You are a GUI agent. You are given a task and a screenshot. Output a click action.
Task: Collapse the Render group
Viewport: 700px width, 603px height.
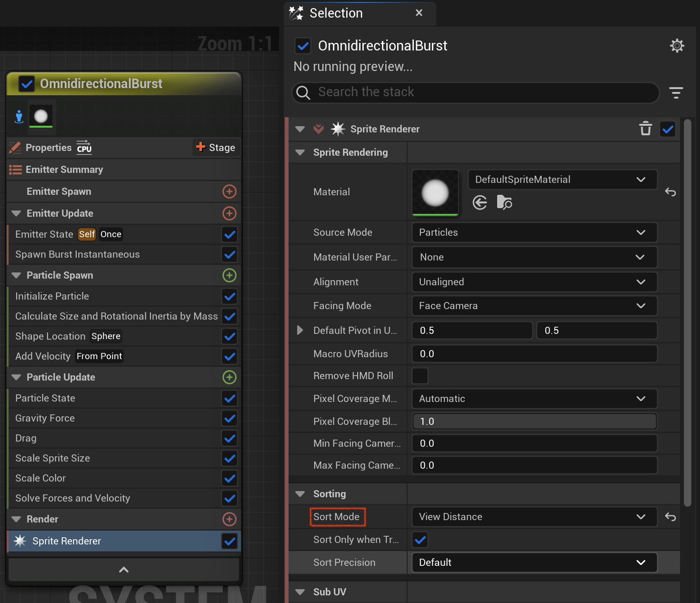(x=16, y=519)
